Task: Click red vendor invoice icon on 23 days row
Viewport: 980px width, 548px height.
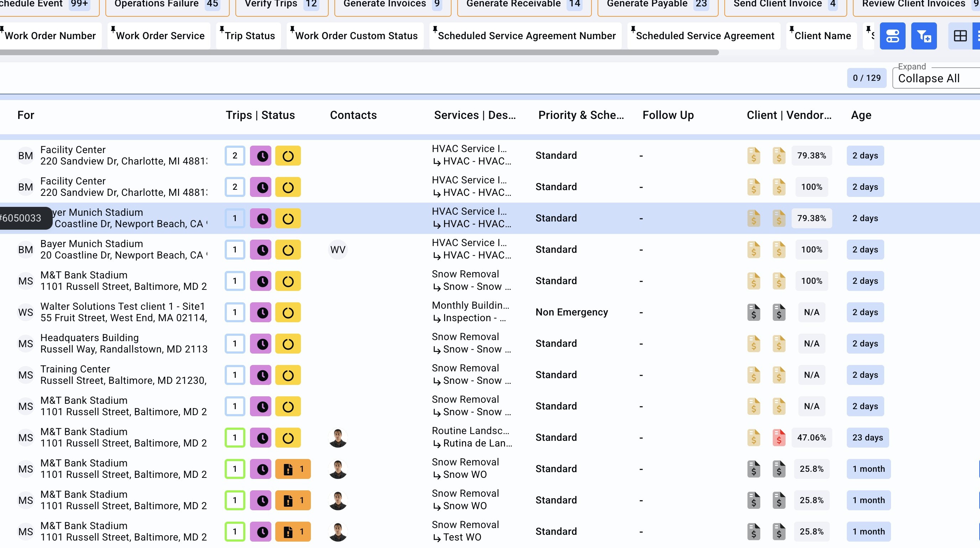Action: click(x=779, y=438)
